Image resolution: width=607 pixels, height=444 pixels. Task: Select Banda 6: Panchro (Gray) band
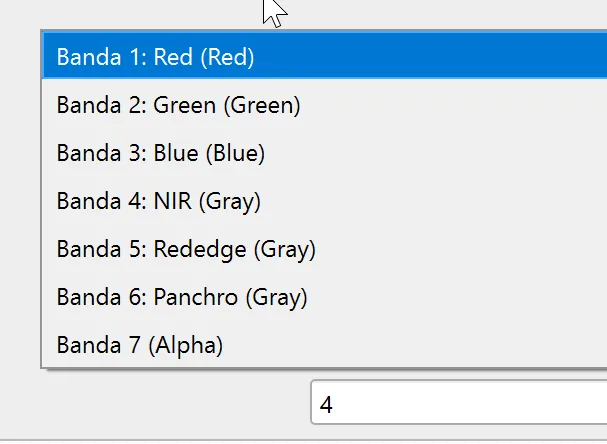pyautogui.click(x=325, y=297)
